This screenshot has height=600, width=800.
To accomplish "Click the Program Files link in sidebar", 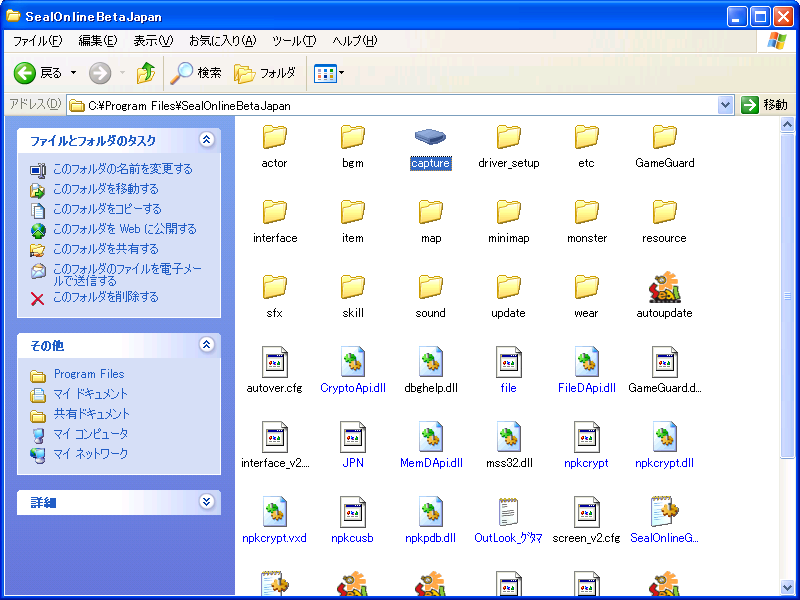I will pyautogui.click(x=89, y=374).
